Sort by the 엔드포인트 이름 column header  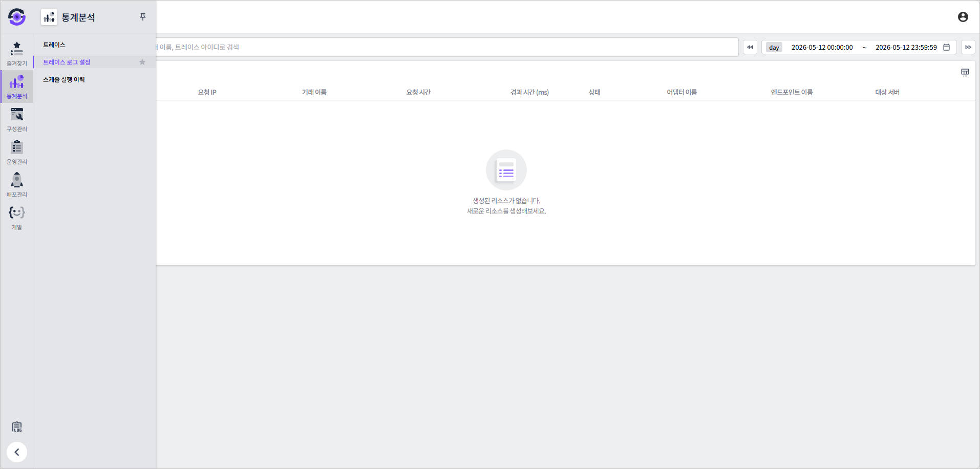[792, 92]
